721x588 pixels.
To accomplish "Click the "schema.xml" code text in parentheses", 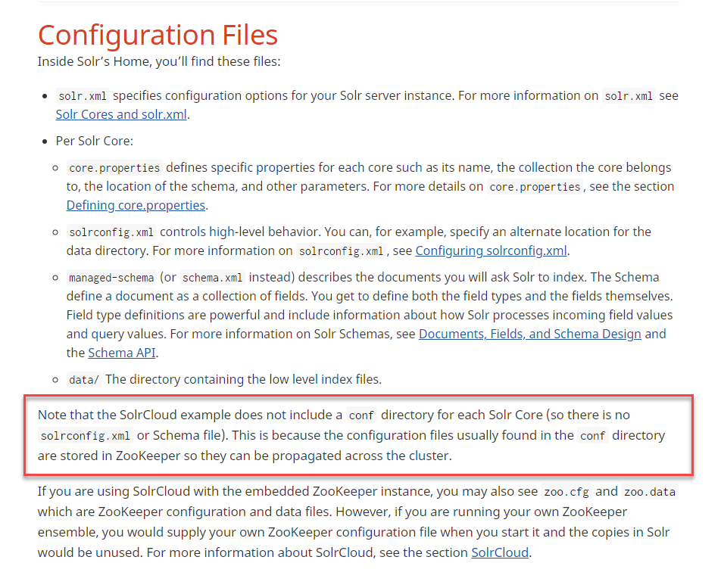I will pos(212,277).
